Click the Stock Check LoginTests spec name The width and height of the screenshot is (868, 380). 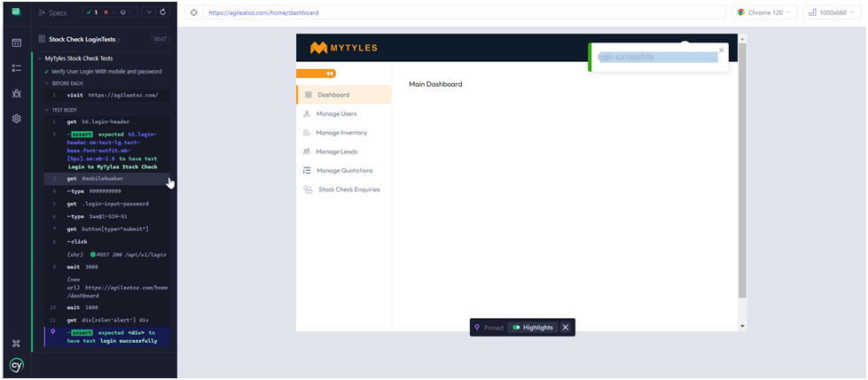pos(82,39)
